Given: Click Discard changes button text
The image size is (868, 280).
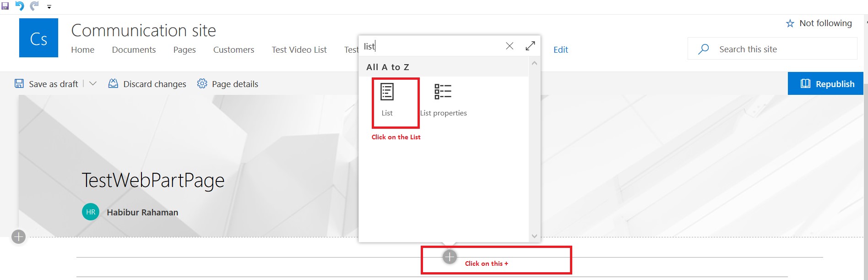Looking at the screenshot, I should 155,84.
